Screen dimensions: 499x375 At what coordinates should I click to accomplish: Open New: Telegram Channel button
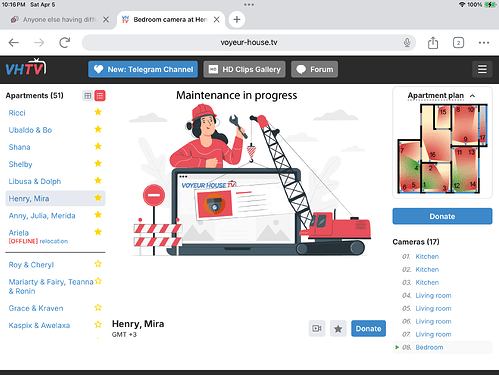(x=143, y=69)
